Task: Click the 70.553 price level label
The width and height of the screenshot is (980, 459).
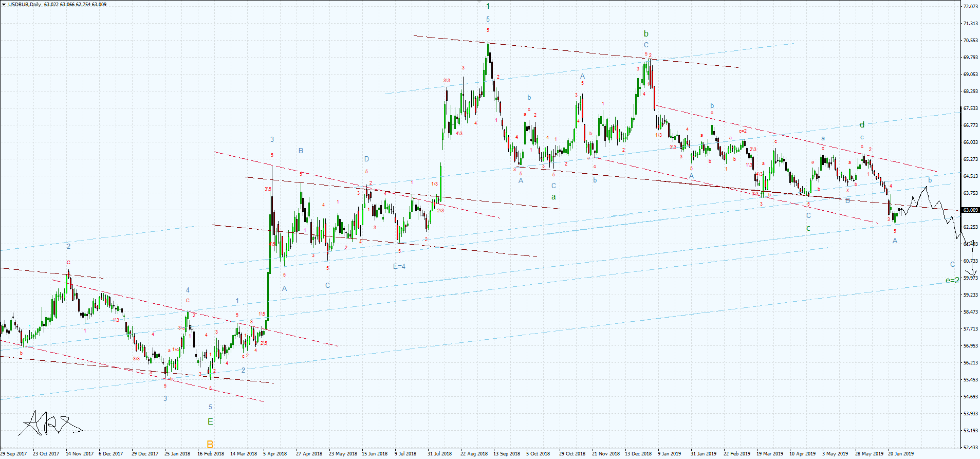Action: 970,41
